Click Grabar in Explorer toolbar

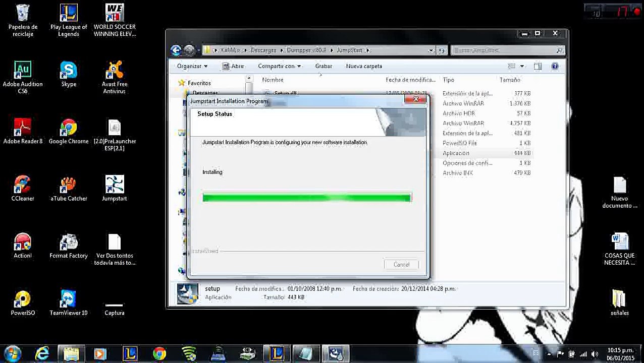point(324,66)
